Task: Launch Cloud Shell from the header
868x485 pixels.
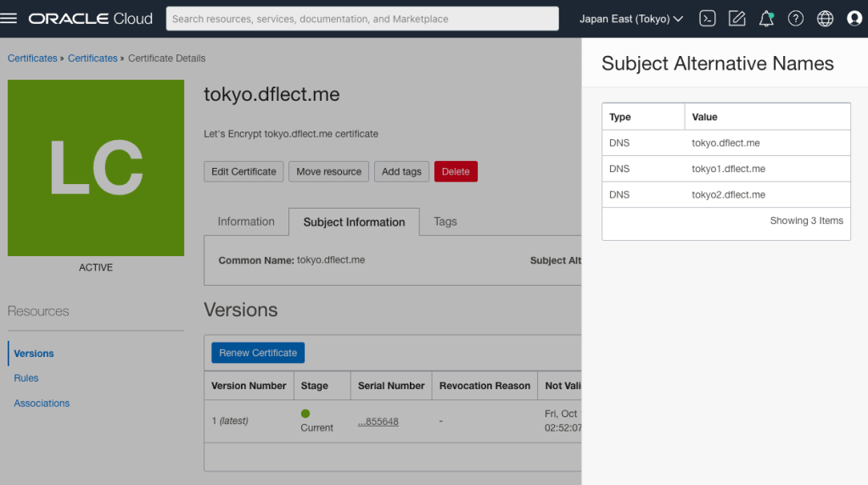Action: (708, 19)
